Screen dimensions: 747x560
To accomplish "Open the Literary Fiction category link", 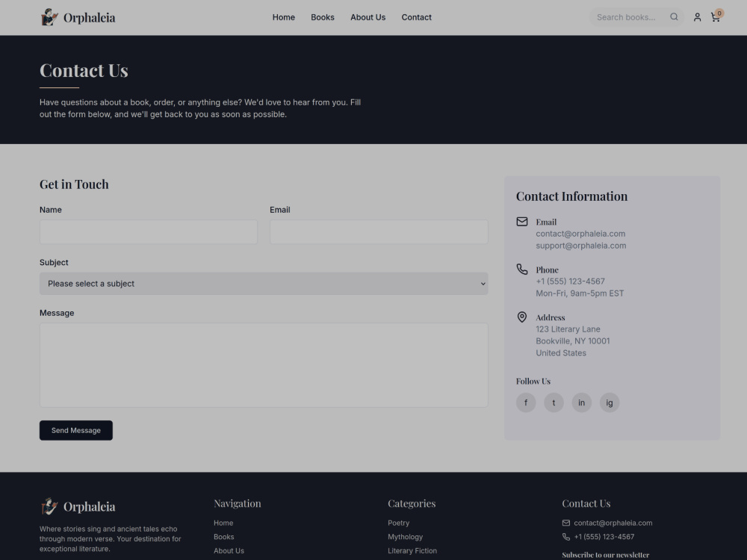I will point(412,550).
